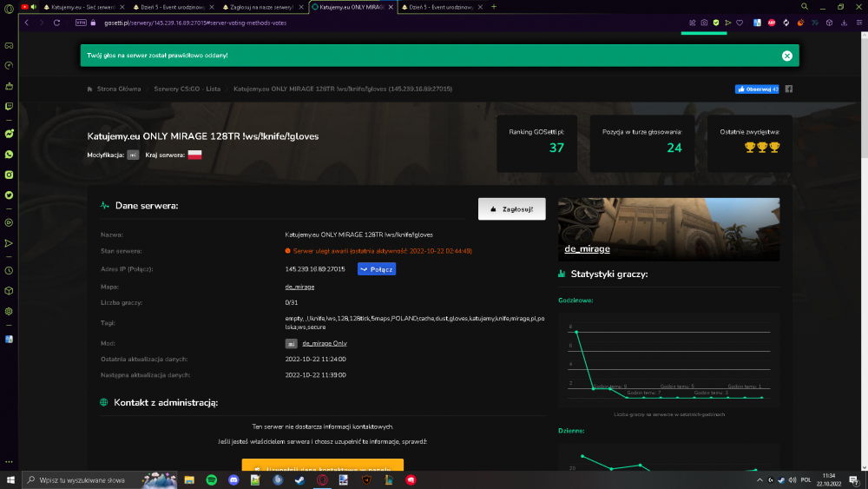Click the AdBlock Plus extension icon

[772, 23]
